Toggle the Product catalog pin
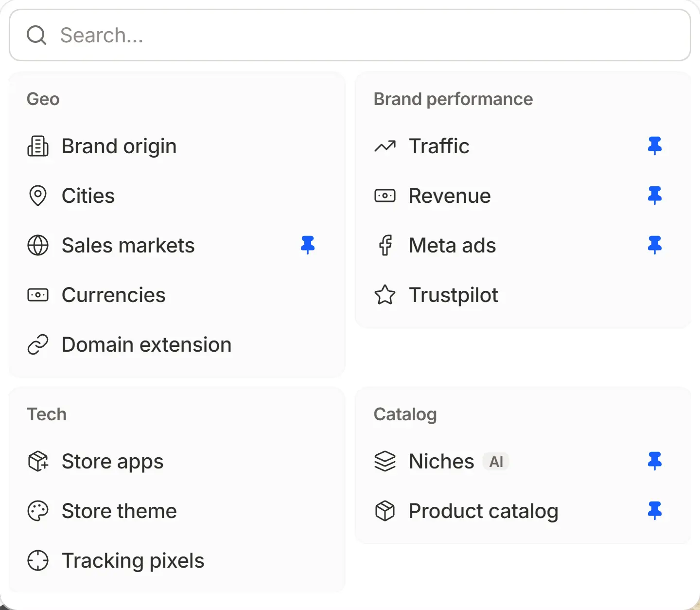Screen dimensions: 700x610 click(655, 511)
